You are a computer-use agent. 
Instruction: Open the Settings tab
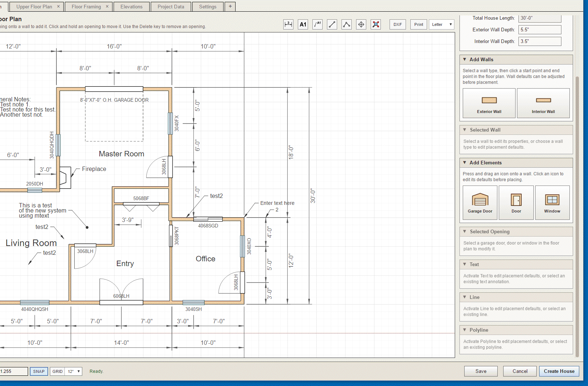click(x=208, y=7)
